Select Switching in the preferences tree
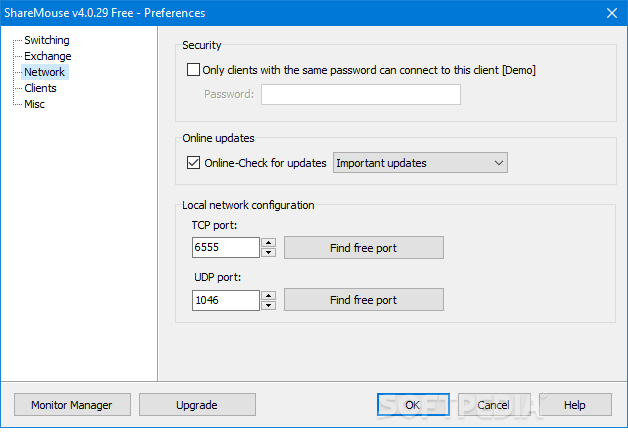Screen dimensions: 628x433 (x=46, y=40)
